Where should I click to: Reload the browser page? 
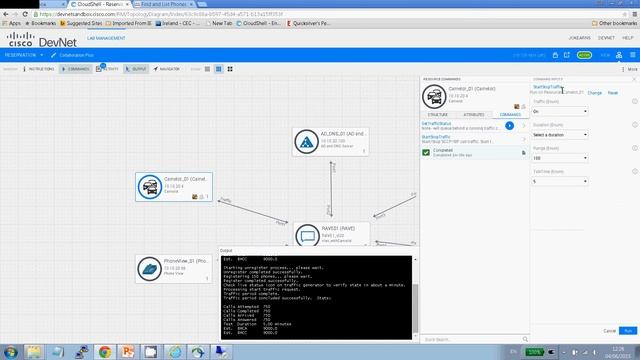coord(25,14)
